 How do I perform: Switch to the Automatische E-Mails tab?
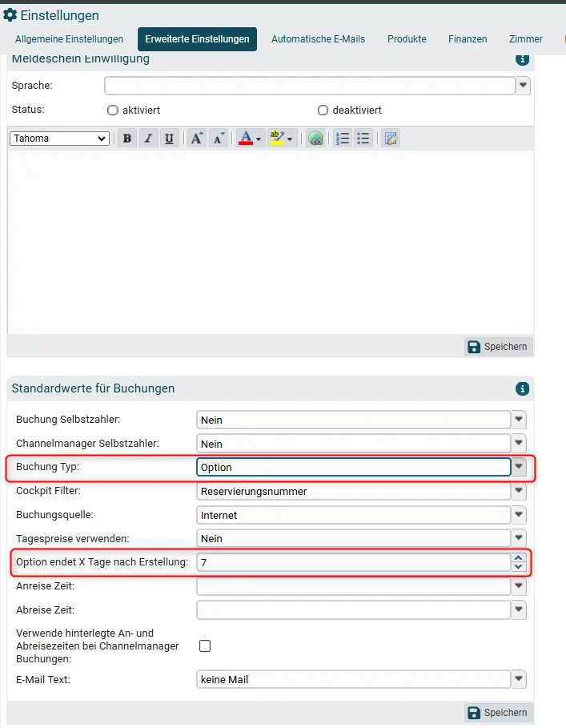coord(319,39)
